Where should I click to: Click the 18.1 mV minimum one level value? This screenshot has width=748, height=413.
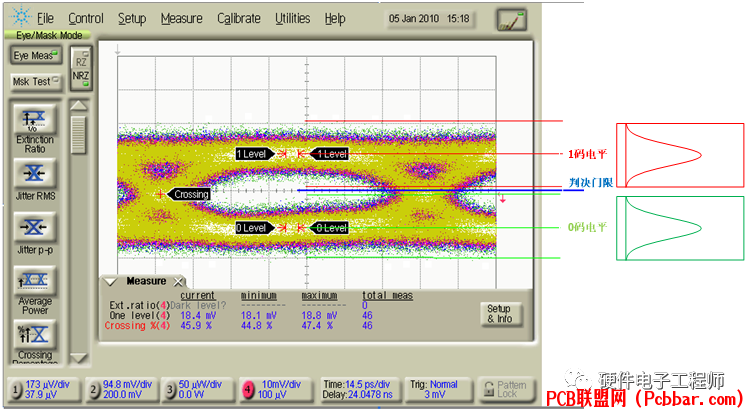(259, 315)
